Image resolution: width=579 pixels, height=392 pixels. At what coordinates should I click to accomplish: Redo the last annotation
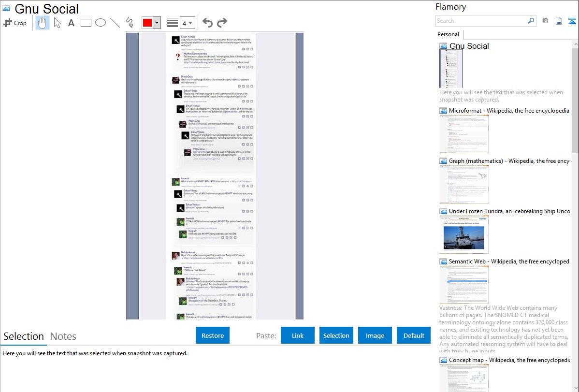pos(222,23)
